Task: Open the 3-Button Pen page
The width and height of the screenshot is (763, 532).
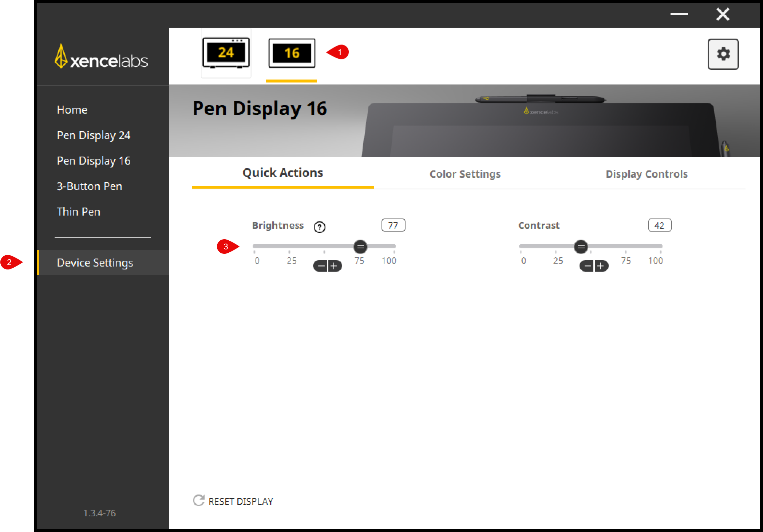Action: coord(89,186)
